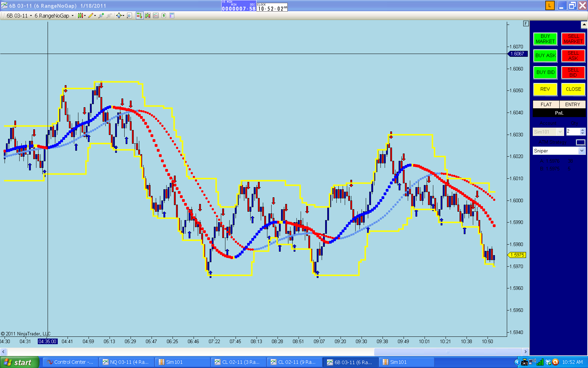Click the NinjaTrader chart icon in title bar
This screenshot has height=368, width=588.
pyautogui.click(x=4, y=5)
